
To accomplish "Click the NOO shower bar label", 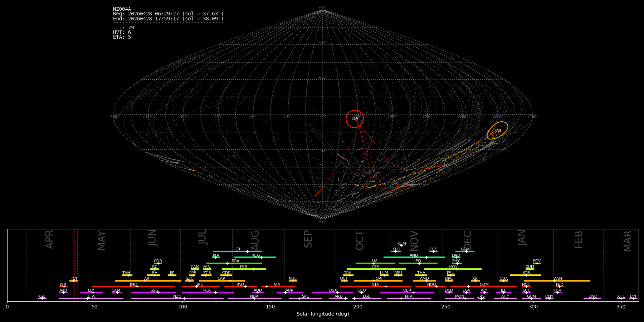I will click(x=431, y=285).
